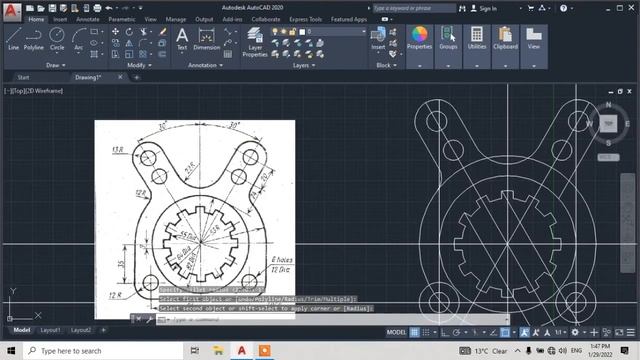
Task: Click the ViewCube TOP face
Action: click(608, 123)
